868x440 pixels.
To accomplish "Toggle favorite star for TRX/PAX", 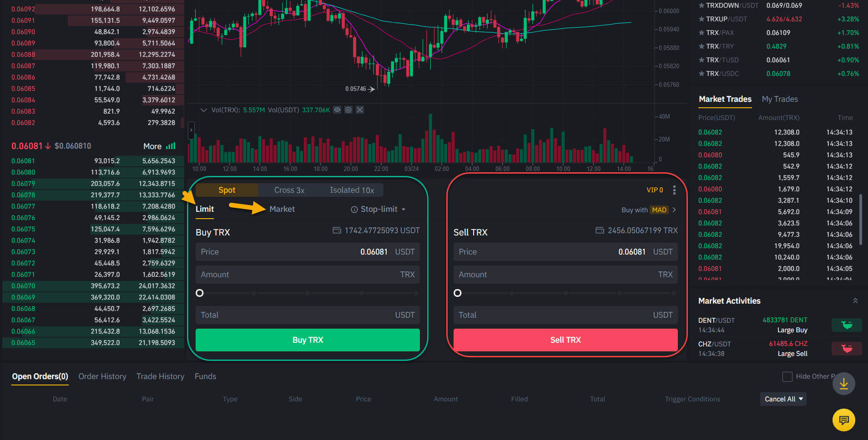I will coord(701,33).
